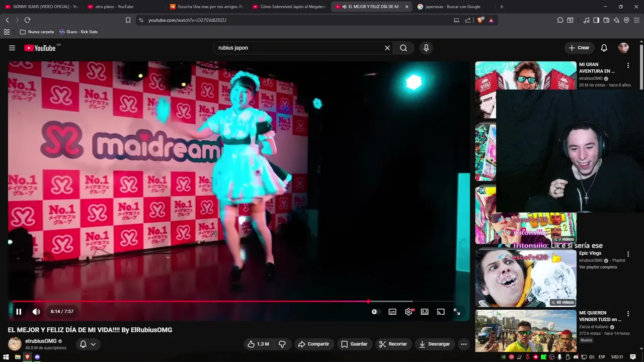Click the progress bar scrubber dot
Image resolution: width=644 pixels, height=362 pixels.
pyautogui.click(x=368, y=302)
